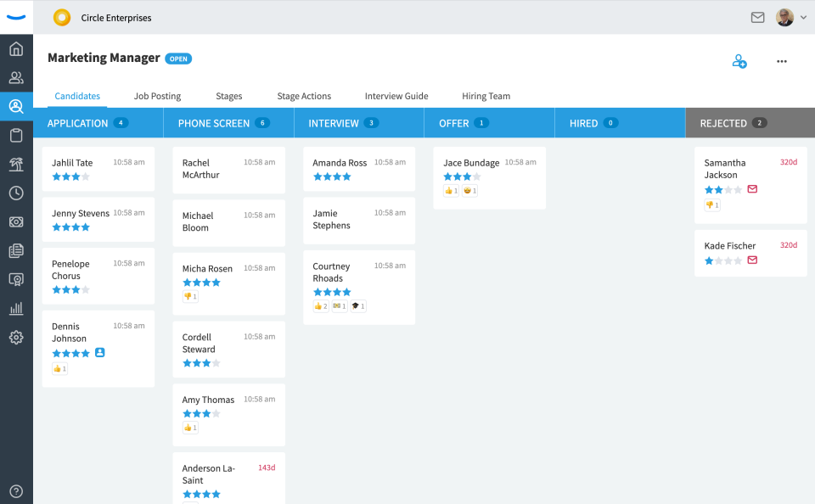Click the palm tree icon in the sidebar

point(16,164)
